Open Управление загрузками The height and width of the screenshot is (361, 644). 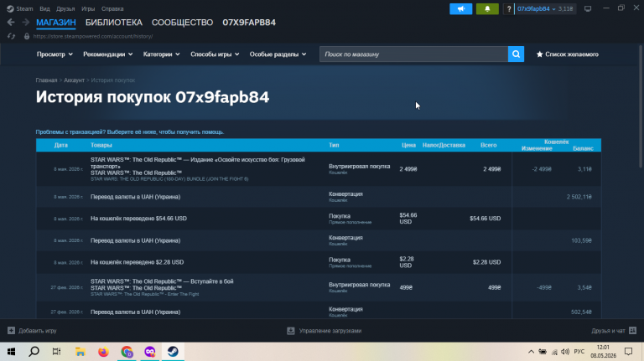[x=330, y=331]
